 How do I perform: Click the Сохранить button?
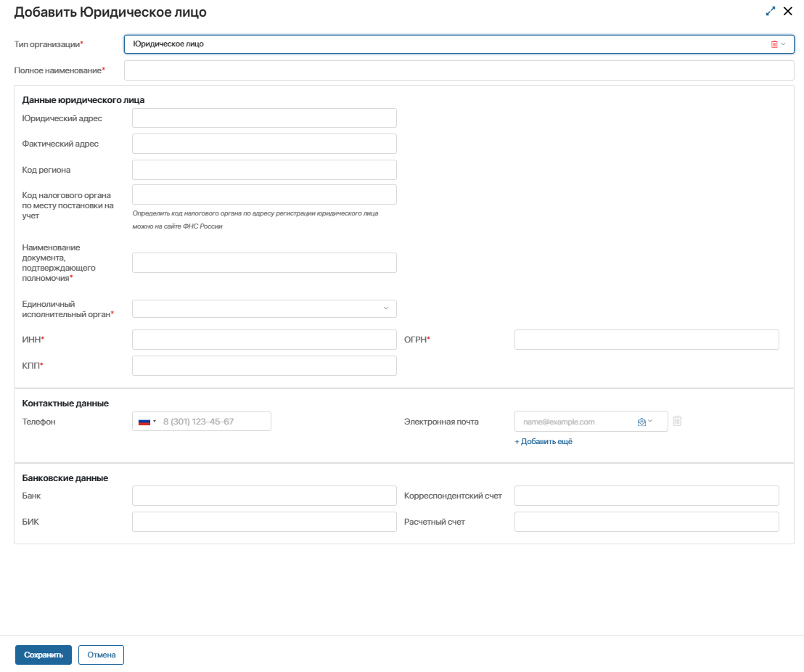pyautogui.click(x=44, y=655)
